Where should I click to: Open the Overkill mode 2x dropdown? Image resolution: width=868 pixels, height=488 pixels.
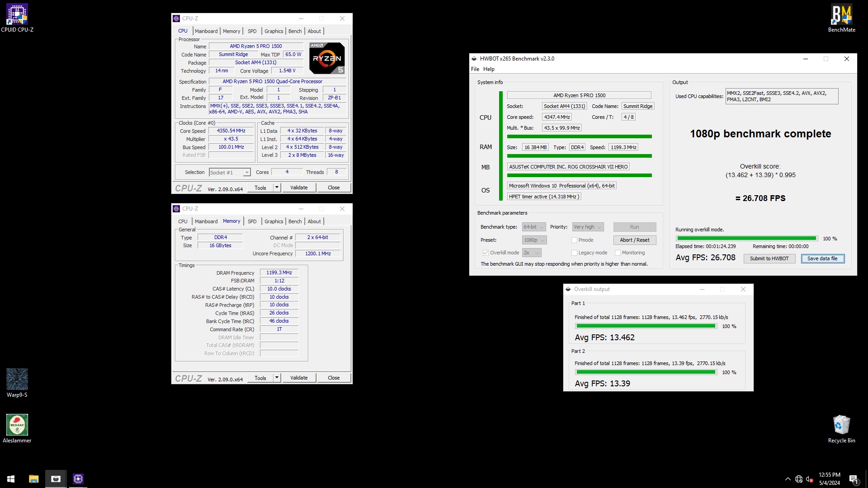[532, 253]
